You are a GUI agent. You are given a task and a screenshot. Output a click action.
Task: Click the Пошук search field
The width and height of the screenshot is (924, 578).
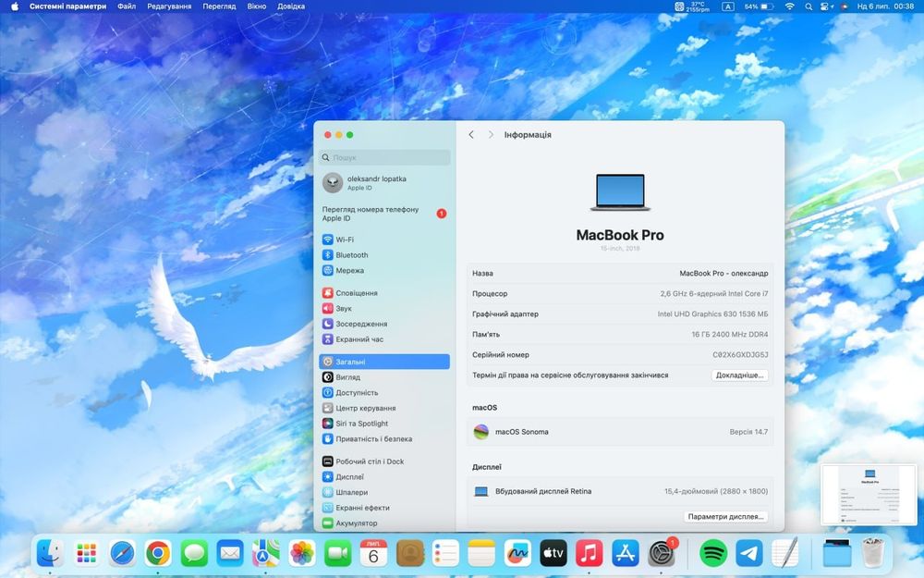[x=384, y=157]
